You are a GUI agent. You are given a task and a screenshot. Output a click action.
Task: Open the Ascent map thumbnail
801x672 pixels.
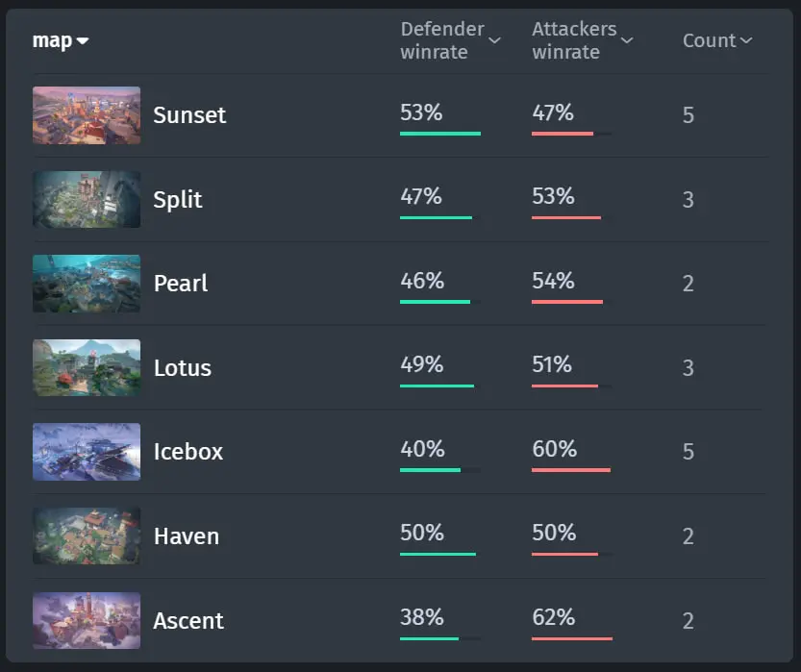tap(87, 620)
